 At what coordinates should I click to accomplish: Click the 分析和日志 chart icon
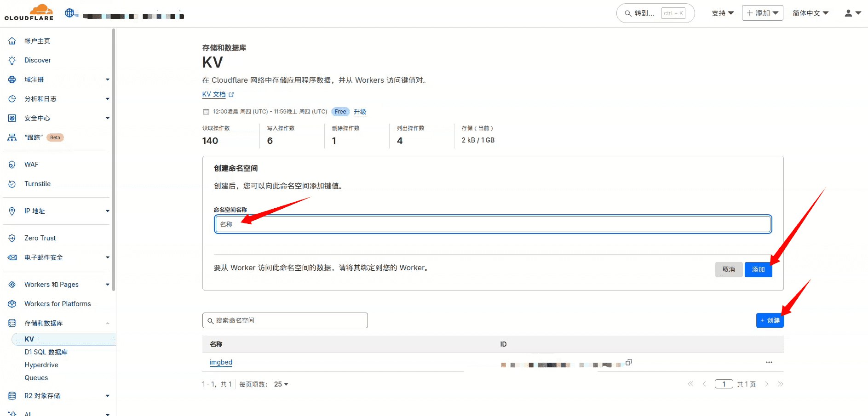coord(12,99)
